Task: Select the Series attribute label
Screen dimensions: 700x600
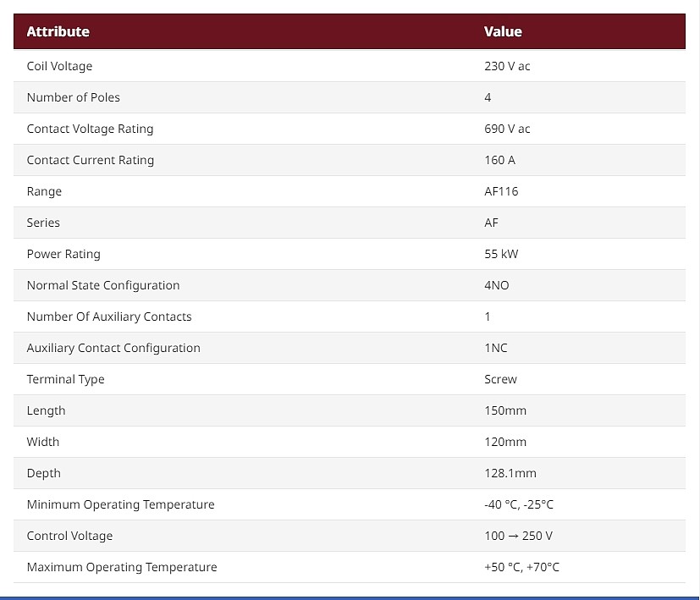Action: (x=43, y=223)
